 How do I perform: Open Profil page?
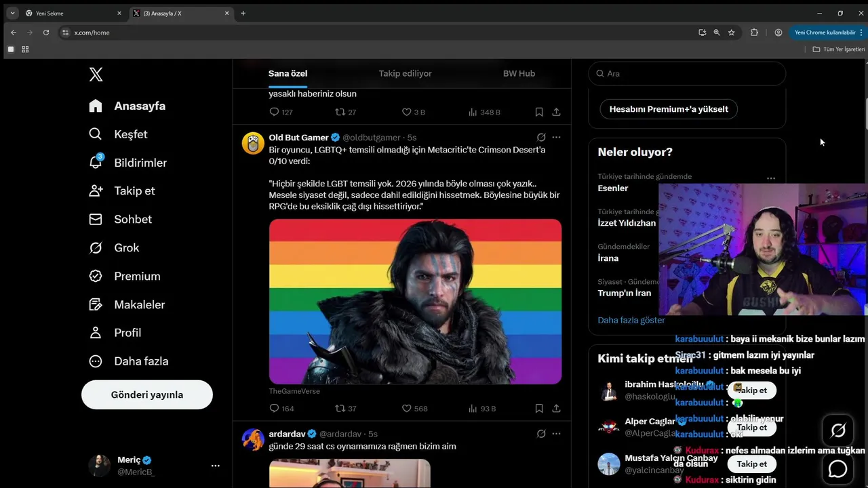pyautogui.click(x=115, y=333)
